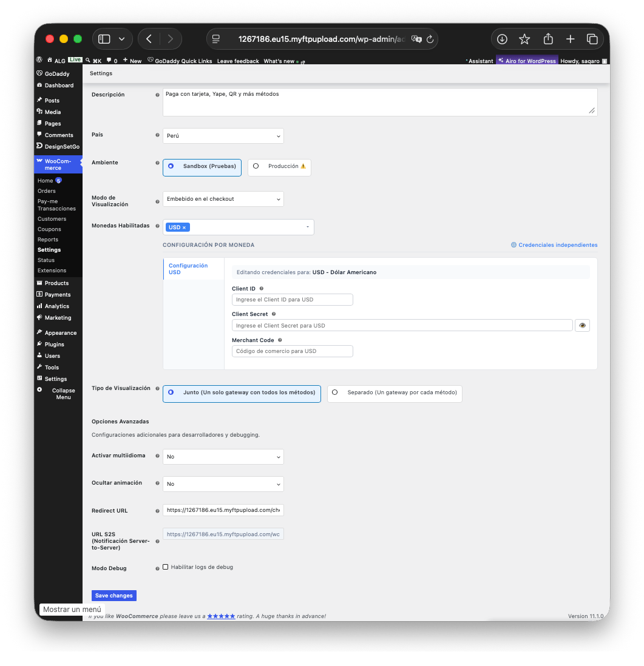This screenshot has width=644, height=666.
Task: Open Monedas Habilitadas multi-select arrow
Action: 308,227
